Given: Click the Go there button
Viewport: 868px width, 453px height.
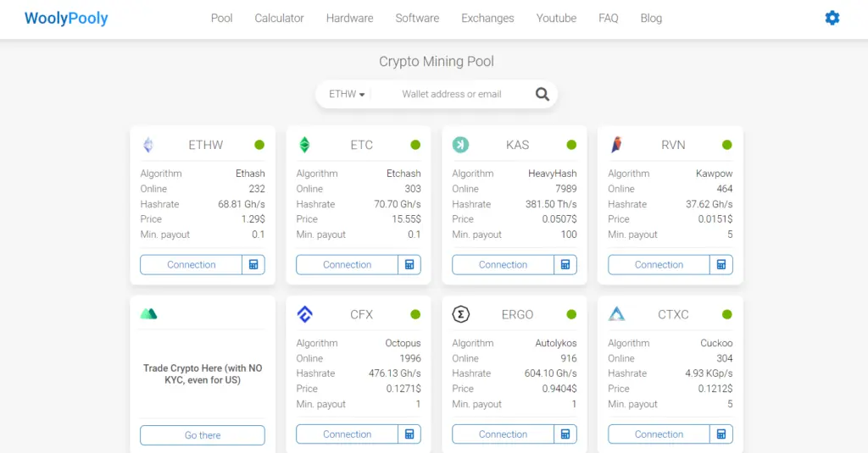Looking at the screenshot, I should tap(203, 435).
